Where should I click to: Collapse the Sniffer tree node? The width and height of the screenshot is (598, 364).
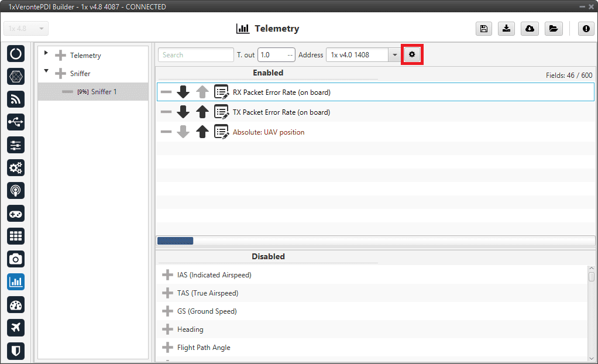pos(46,73)
